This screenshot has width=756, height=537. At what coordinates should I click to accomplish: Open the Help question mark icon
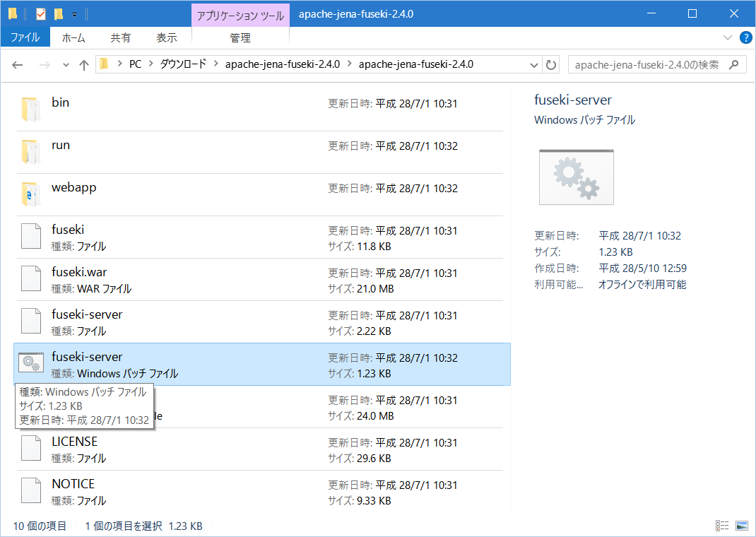[746, 37]
